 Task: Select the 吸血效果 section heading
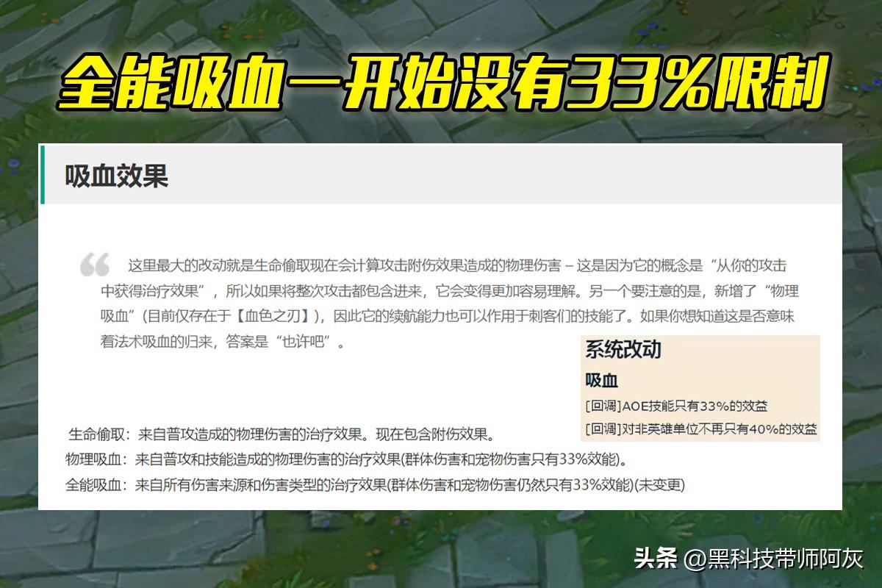pos(116,176)
